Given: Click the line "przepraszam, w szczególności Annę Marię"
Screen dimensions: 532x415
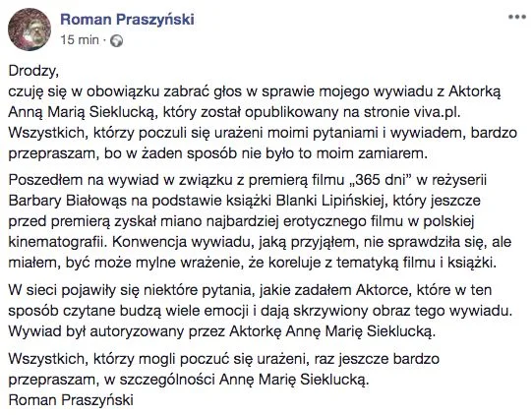Looking at the screenshot, I should coord(189,380).
